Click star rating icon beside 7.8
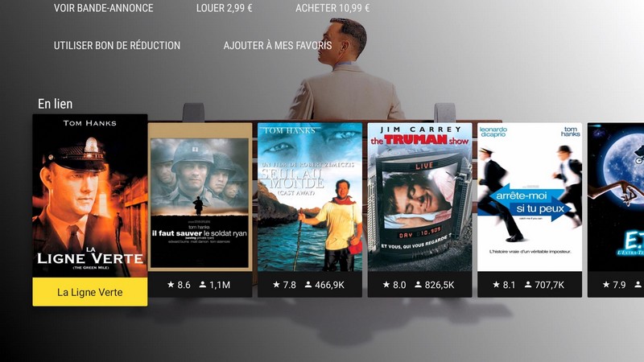The height and width of the screenshot is (362, 644). (276, 284)
